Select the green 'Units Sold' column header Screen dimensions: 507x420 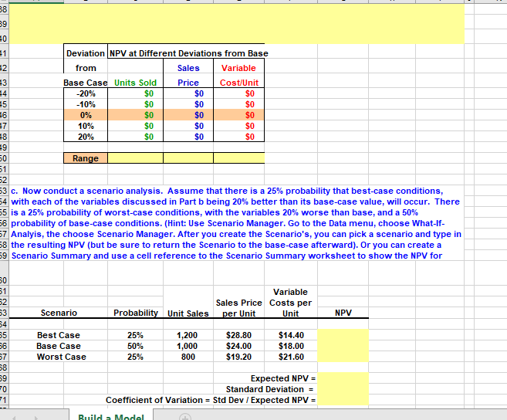(x=136, y=83)
